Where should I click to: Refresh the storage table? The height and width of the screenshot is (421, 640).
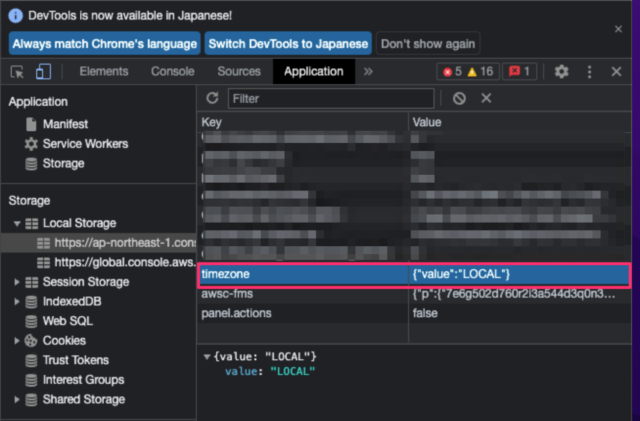pos(212,98)
